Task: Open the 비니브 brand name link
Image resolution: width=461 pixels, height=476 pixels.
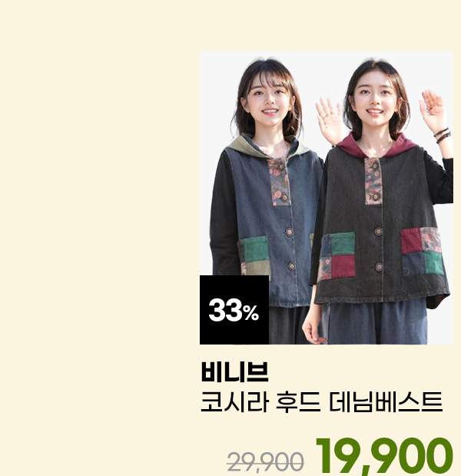Action: pyautogui.click(x=234, y=371)
